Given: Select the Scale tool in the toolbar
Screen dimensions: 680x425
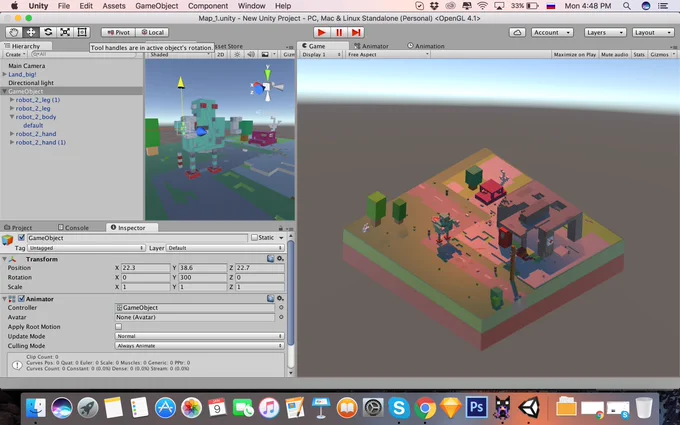Looking at the screenshot, I should click(x=65, y=32).
